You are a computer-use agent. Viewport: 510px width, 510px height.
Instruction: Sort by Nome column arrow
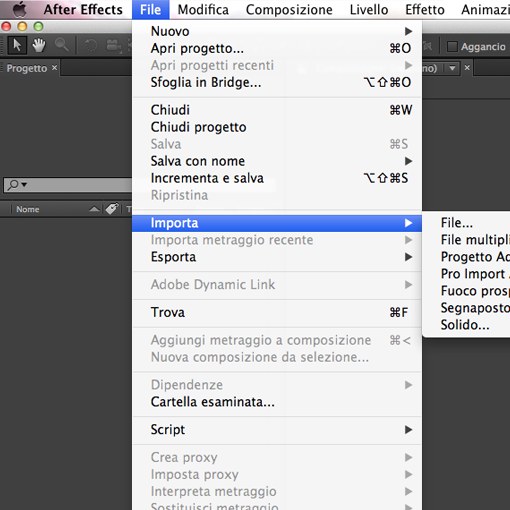coord(94,209)
